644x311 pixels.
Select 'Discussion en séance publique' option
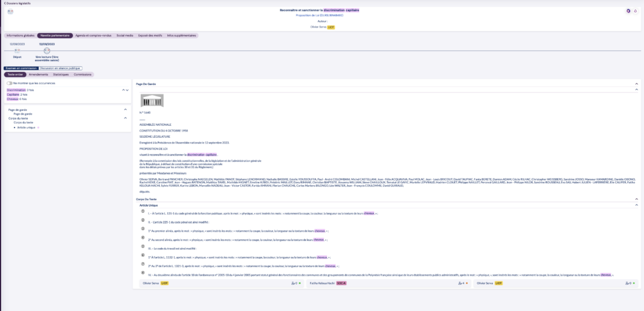coord(60,68)
